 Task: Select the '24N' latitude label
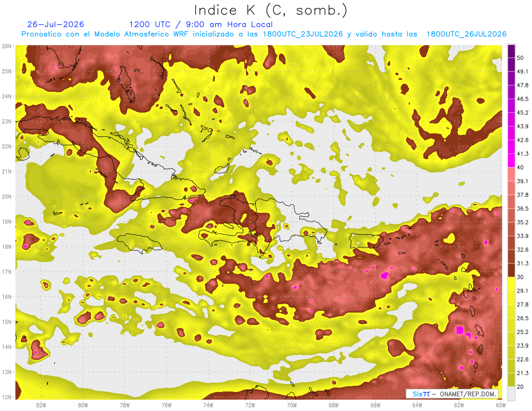tap(6, 96)
